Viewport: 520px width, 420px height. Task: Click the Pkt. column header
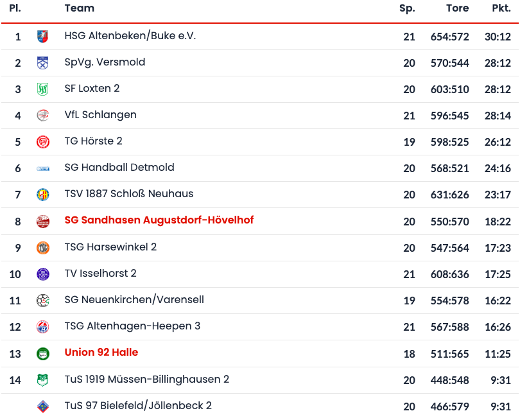[x=501, y=8]
